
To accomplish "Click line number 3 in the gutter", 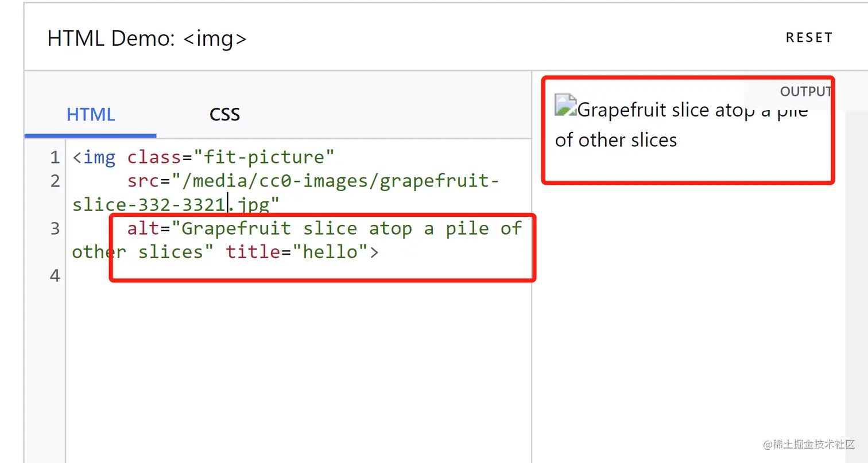I will [x=55, y=229].
